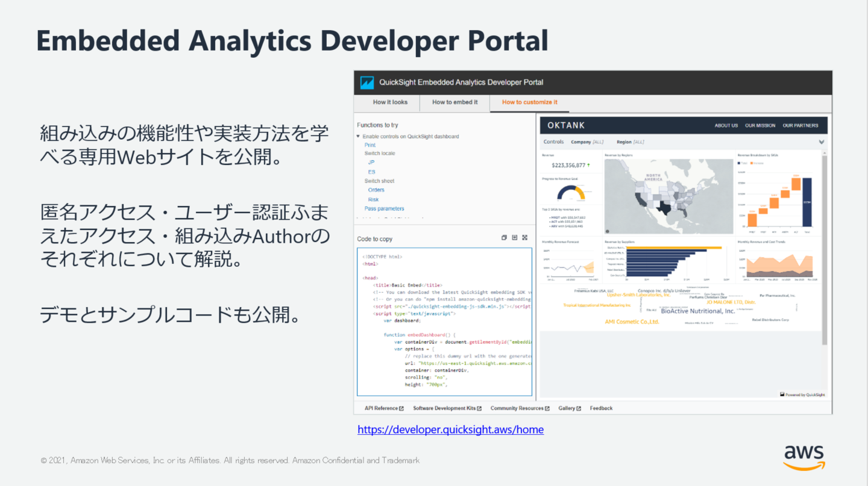Screen dimensions: 868x486
Task: Click Upsher-Smith Laboratories, Inc. in word cloud
Action: point(638,295)
